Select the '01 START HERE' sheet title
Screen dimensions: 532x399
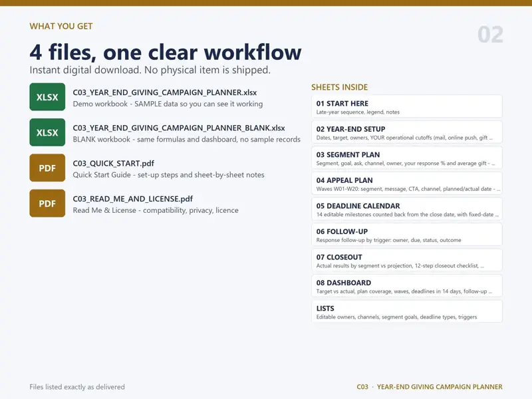(342, 104)
